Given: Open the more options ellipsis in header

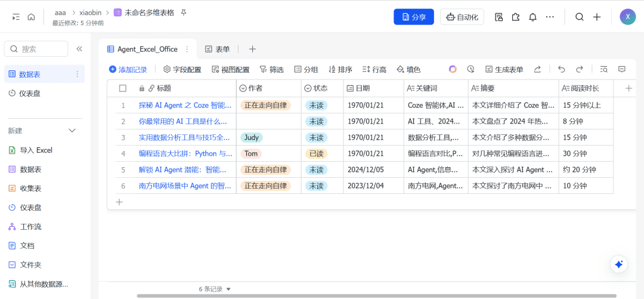Looking at the screenshot, I should (x=550, y=17).
